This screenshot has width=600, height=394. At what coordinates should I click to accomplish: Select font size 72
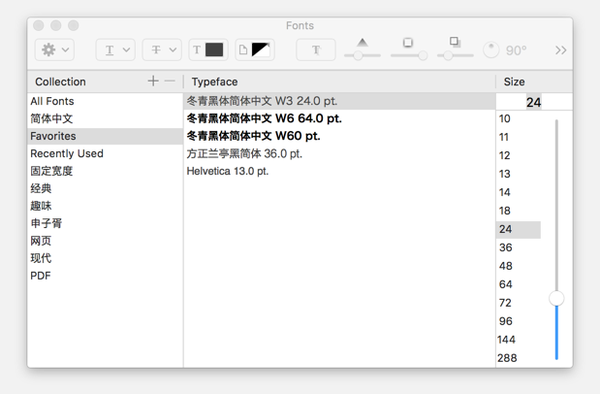[x=518, y=303]
